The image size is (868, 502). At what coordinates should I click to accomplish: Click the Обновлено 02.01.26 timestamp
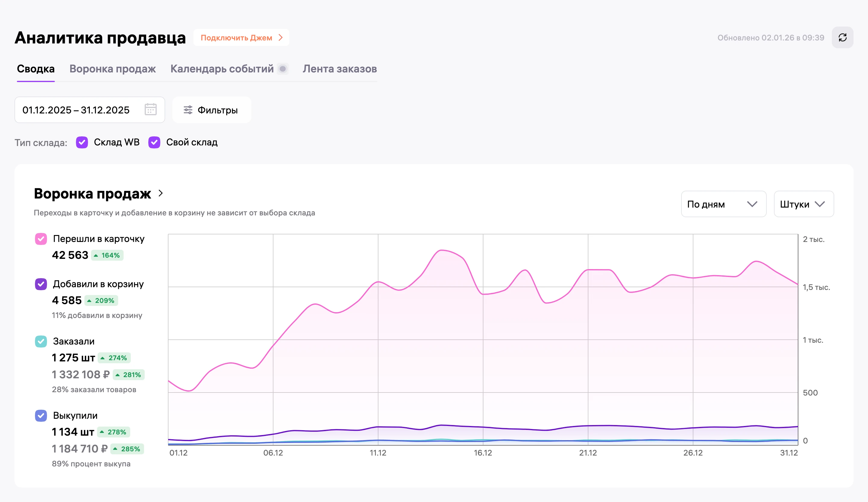click(x=771, y=38)
